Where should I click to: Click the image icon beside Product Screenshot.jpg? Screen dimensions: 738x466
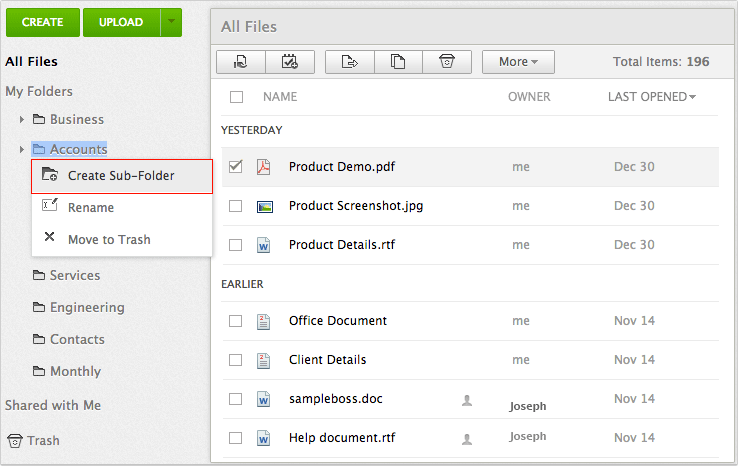click(x=264, y=206)
